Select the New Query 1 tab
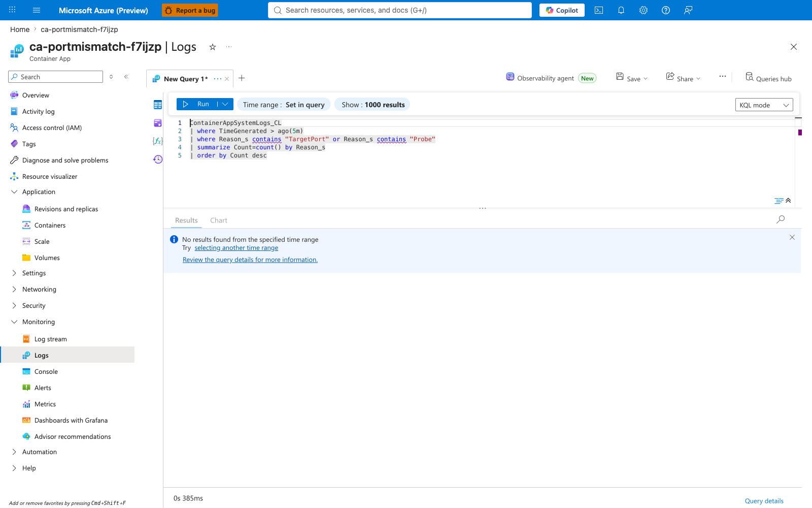The width and height of the screenshot is (812, 508). (x=186, y=79)
